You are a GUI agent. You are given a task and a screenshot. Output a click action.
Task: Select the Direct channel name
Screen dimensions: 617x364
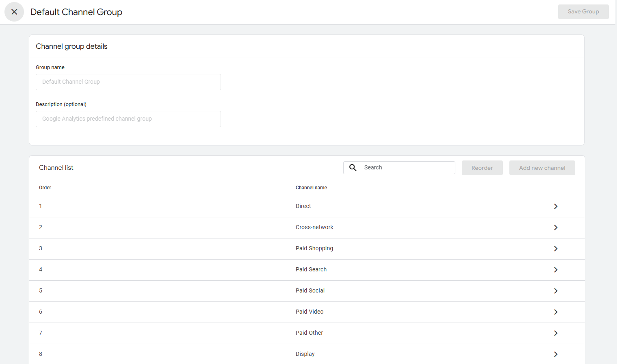(303, 206)
